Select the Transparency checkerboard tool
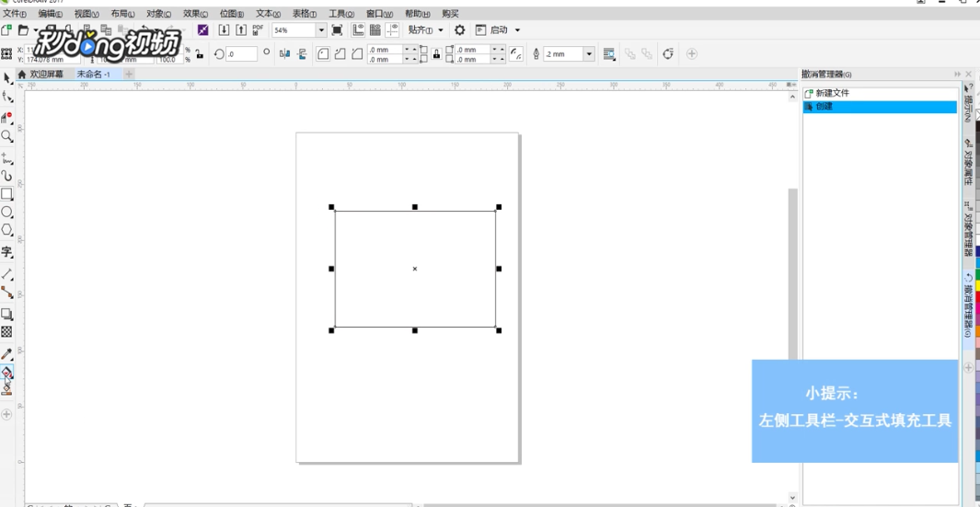Screen dimensions: 980x507 pos(6,331)
